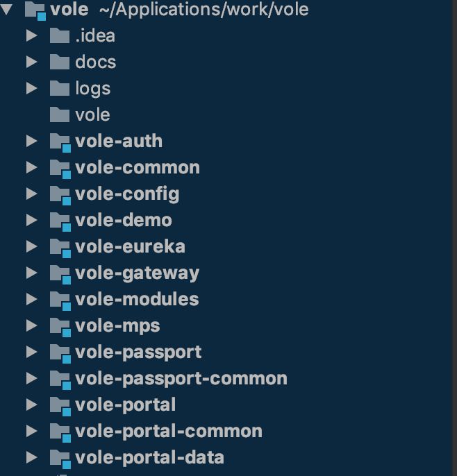Screen dimensions: 457x476
Task: Click the .idea folder icon
Action: point(60,35)
